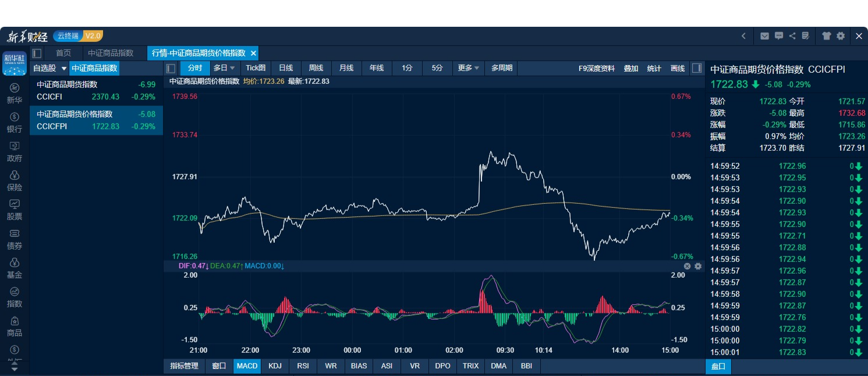Screen dimensions: 868x376
Task: Switch to 月线 monthly chart
Action: click(346, 68)
